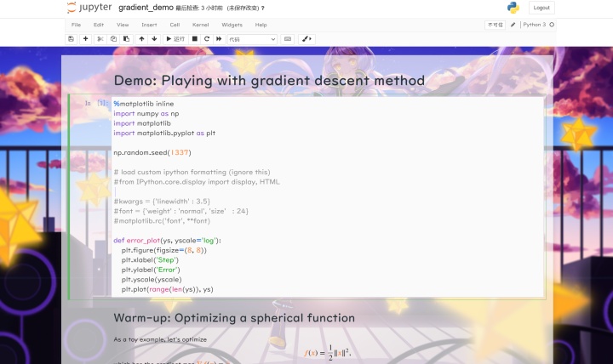Image resolution: width=613 pixels, height=364 pixels.
Task: Open the Edit menu
Action: pos(99,25)
